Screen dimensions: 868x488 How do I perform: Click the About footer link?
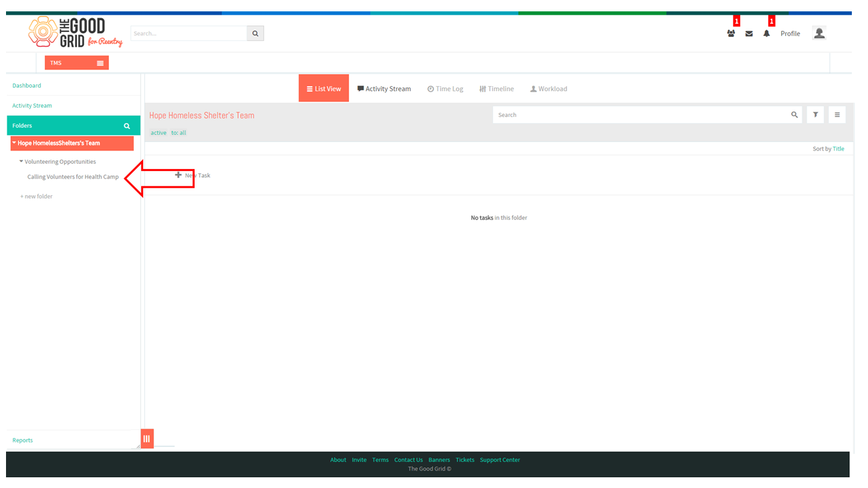[x=338, y=460]
